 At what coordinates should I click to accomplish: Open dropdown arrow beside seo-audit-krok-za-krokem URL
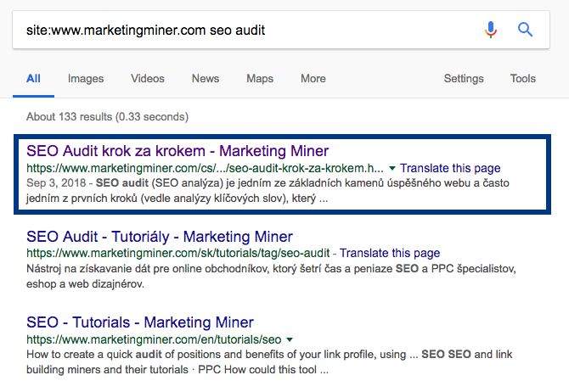392,168
